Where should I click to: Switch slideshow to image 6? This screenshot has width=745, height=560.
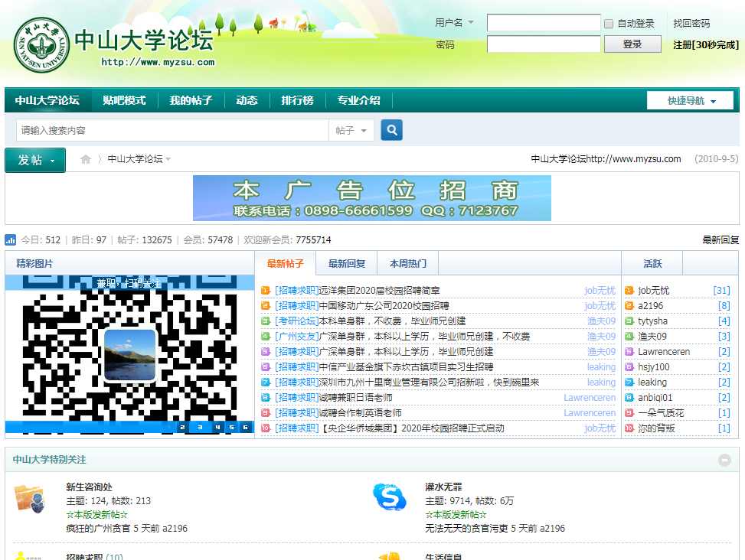coord(246,427)
